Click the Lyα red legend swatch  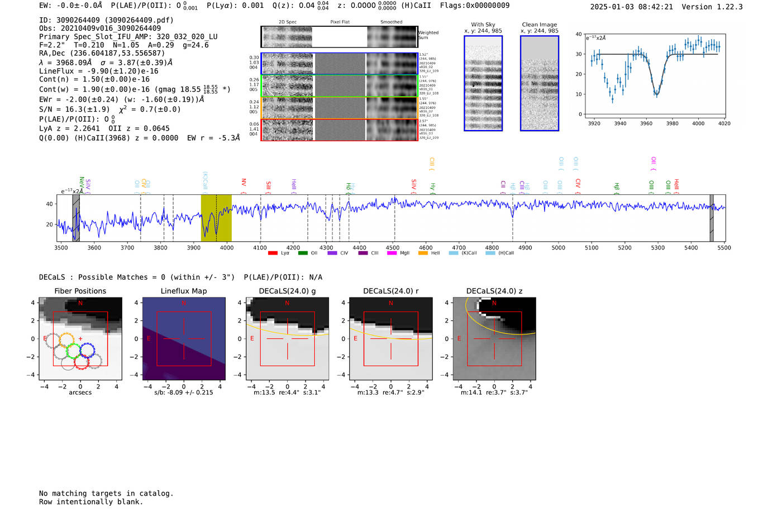(273, 253)
